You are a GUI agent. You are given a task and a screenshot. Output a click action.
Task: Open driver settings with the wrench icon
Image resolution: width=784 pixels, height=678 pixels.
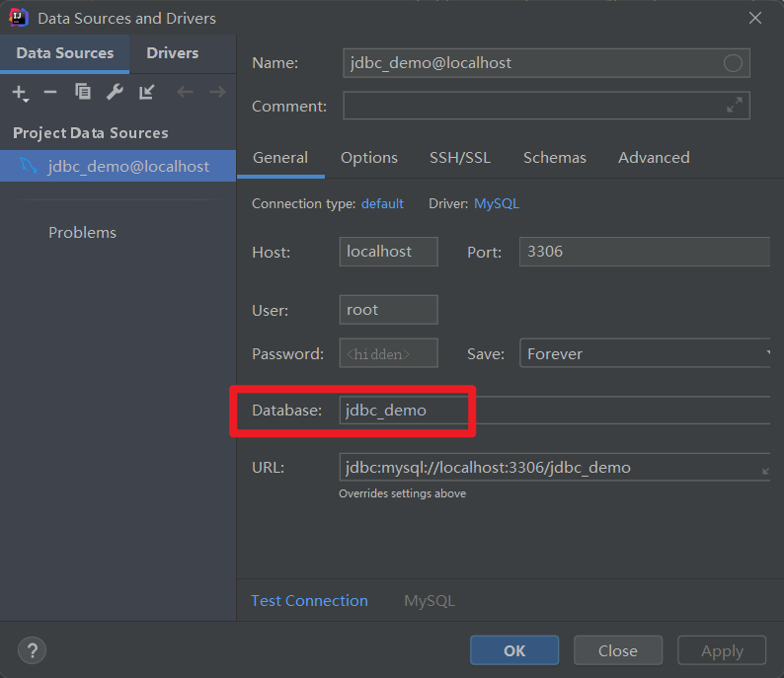pyautogui.click(x=115, y=92)
